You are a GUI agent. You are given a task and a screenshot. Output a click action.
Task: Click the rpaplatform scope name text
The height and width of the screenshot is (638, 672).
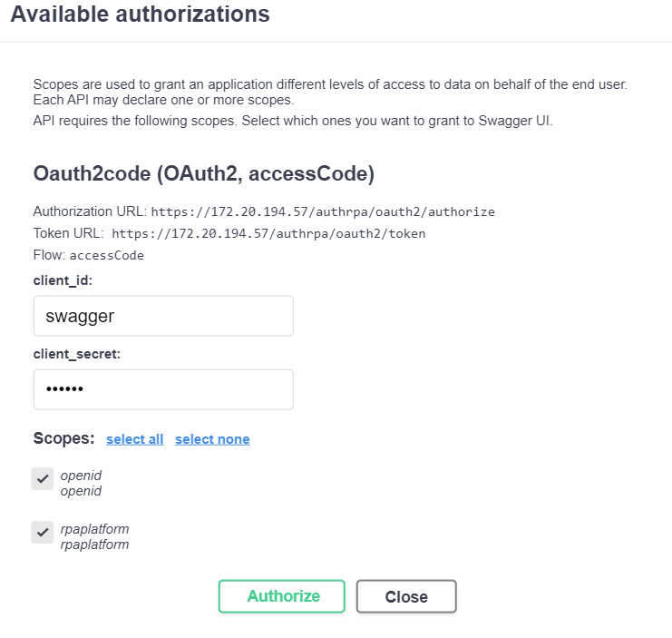pyautogui.click(x=94, y=528)
